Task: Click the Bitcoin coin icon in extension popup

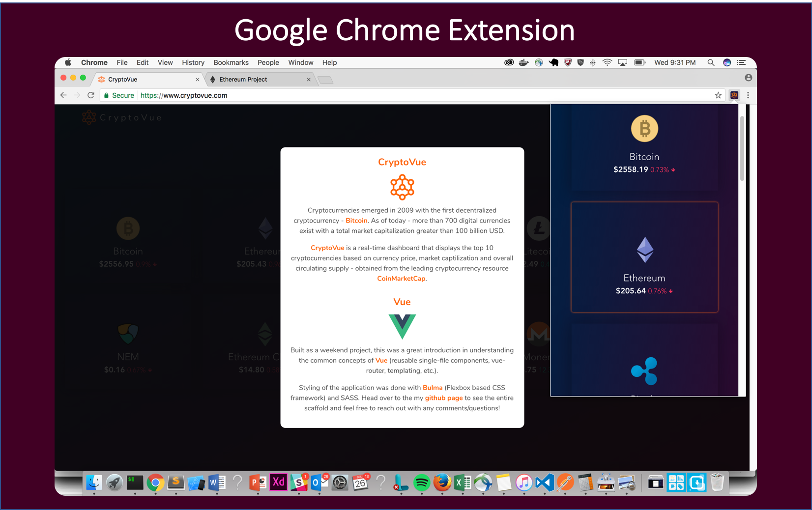Action: pos(644,129)
